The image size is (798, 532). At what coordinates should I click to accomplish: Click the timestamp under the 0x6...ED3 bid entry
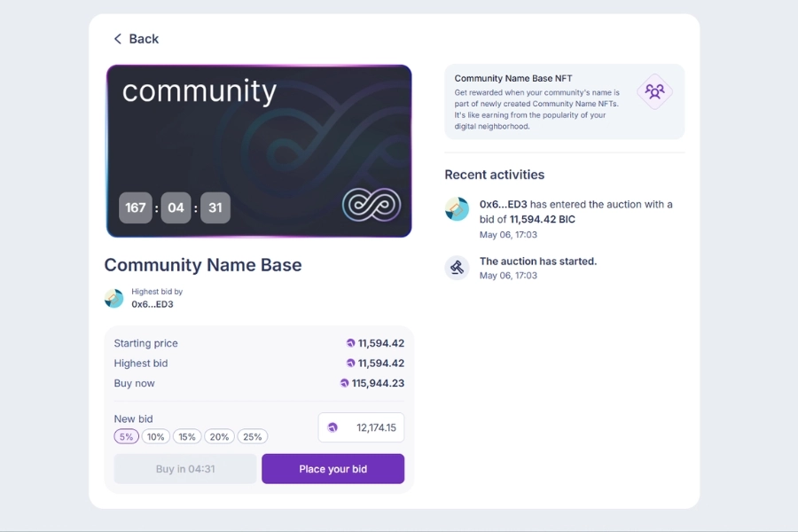pos(508,235)
